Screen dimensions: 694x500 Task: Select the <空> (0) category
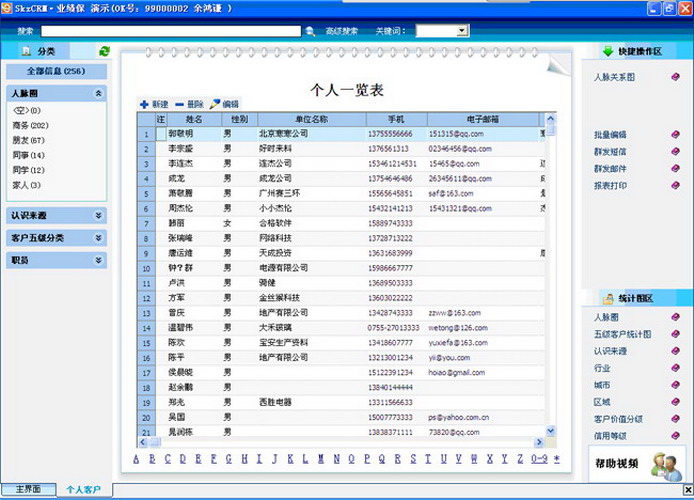(27, 111)
